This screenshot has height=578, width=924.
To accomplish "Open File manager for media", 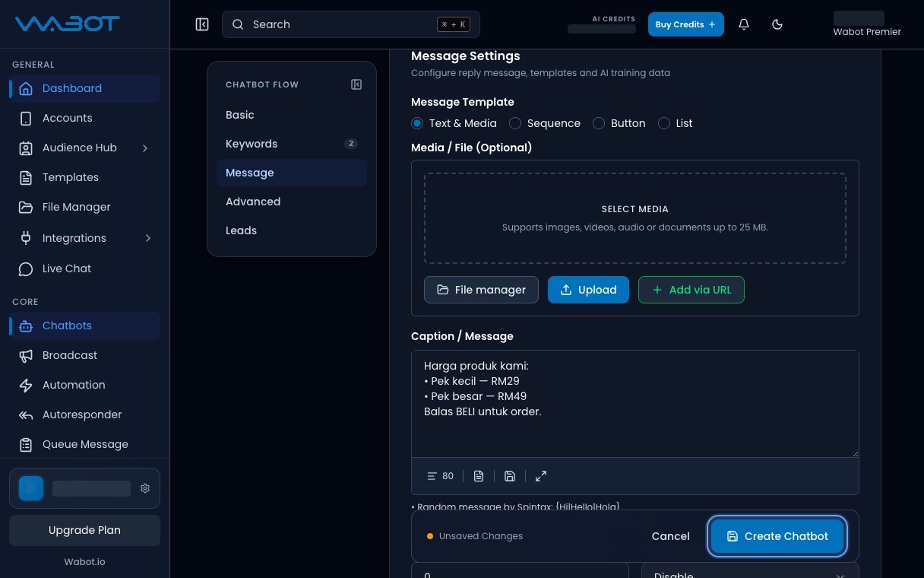I will [x=481, y=290].
